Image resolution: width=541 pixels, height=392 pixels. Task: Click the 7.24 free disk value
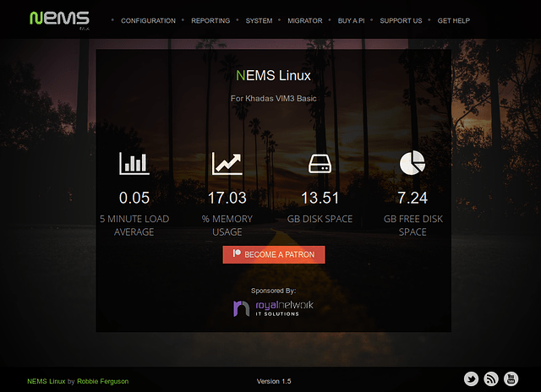[413, 198]
